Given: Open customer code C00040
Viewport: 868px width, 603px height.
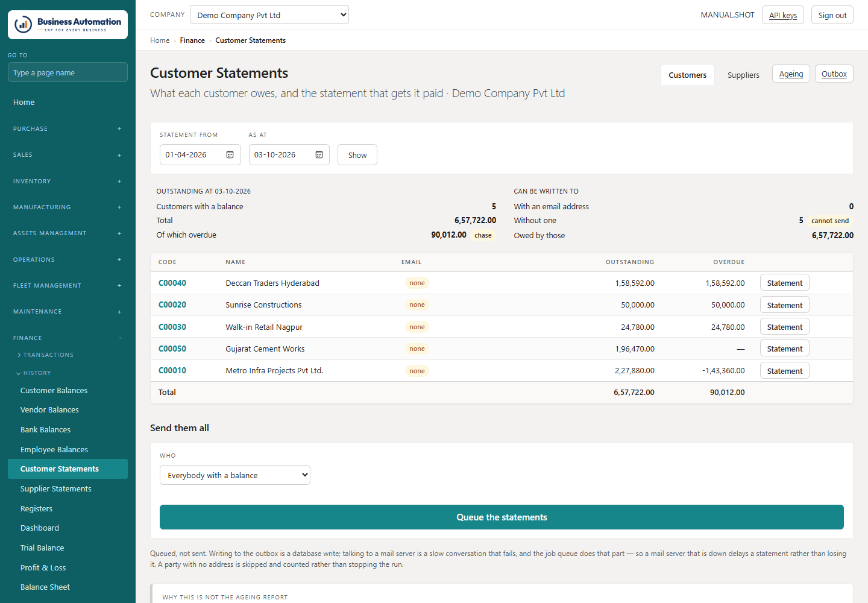Looking at the screenshot, I should coord(172,283).
